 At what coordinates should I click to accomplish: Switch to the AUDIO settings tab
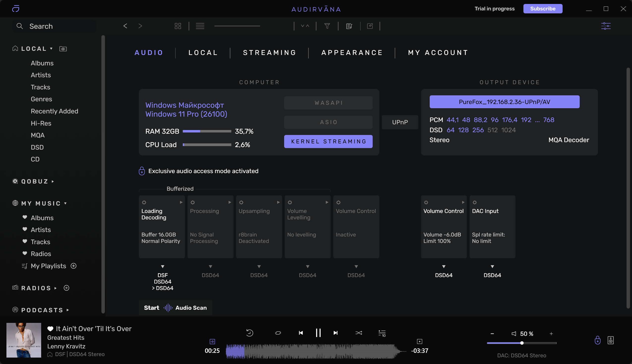149,52
